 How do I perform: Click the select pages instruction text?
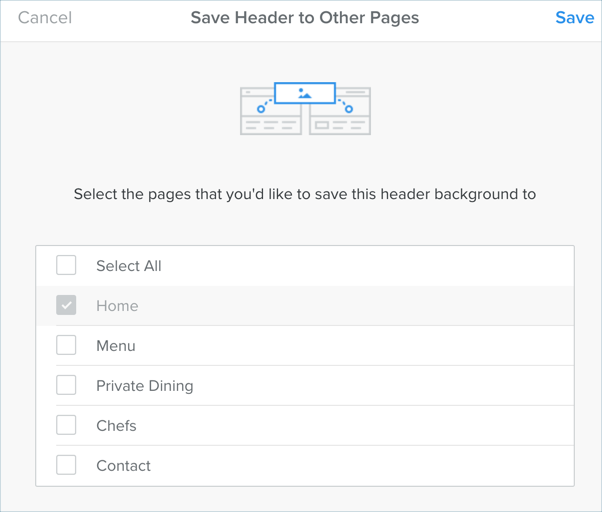pos(304,194)
